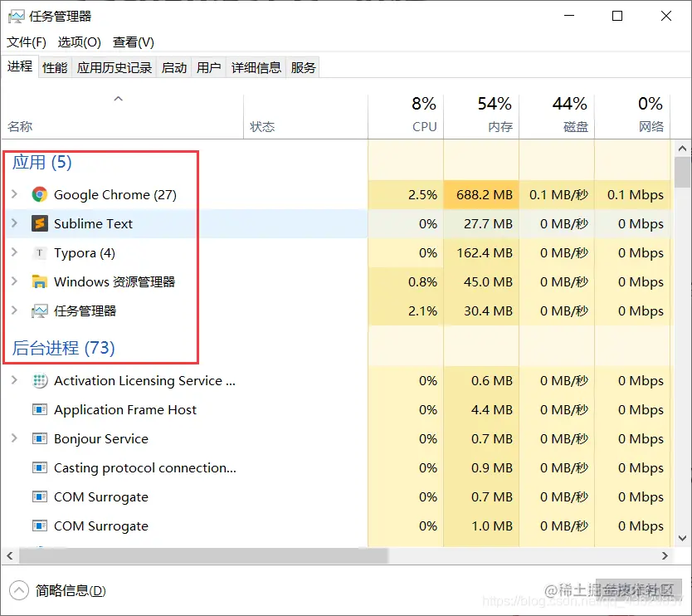Switch to the 详细信息 tab

point(256,67)
